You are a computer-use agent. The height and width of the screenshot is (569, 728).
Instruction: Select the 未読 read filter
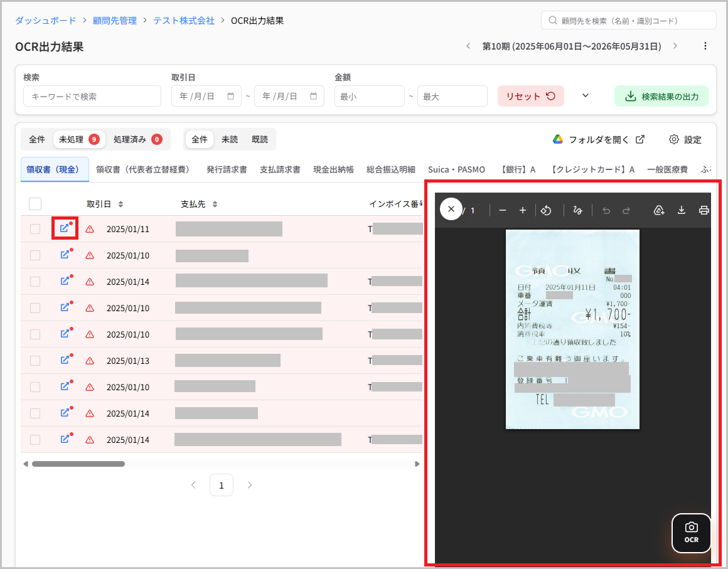(x=229, y=139)
